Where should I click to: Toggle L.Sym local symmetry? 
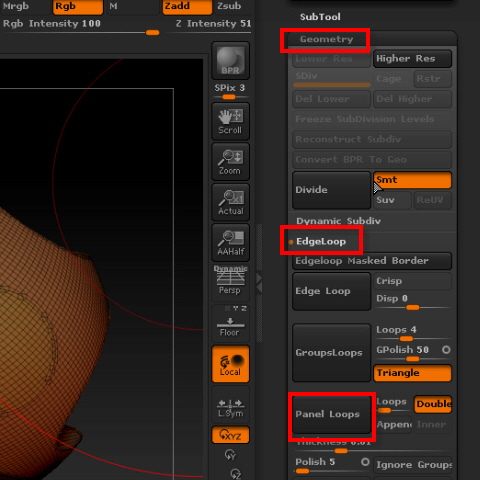(x=230, y=404)
